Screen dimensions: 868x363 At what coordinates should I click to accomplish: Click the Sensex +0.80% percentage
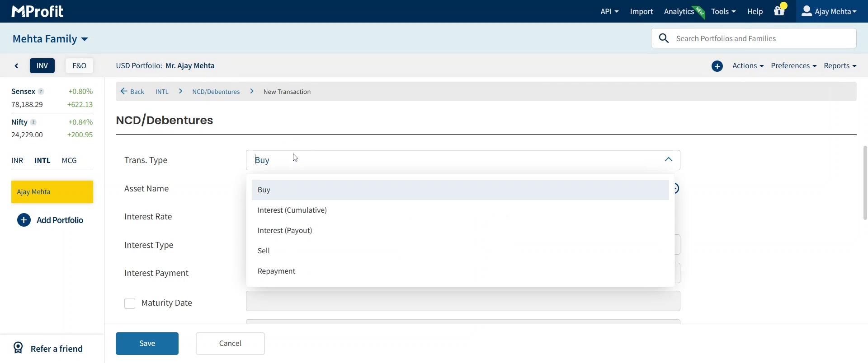(81, 92)
